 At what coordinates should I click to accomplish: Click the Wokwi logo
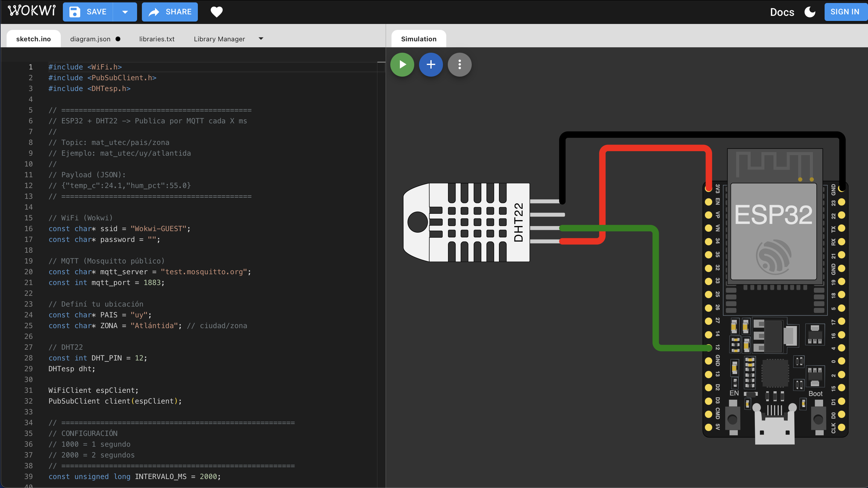tap(32, 11)
